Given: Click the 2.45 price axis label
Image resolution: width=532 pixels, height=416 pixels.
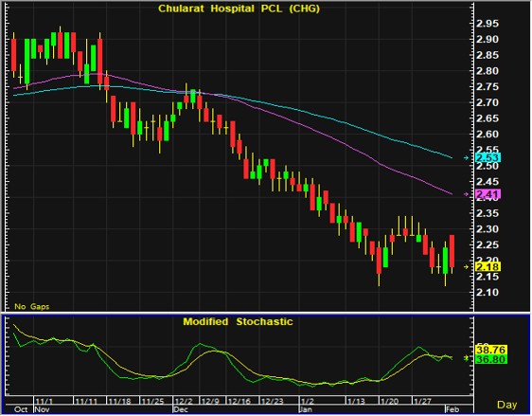Looking at the screenshot, I should 488,182.
